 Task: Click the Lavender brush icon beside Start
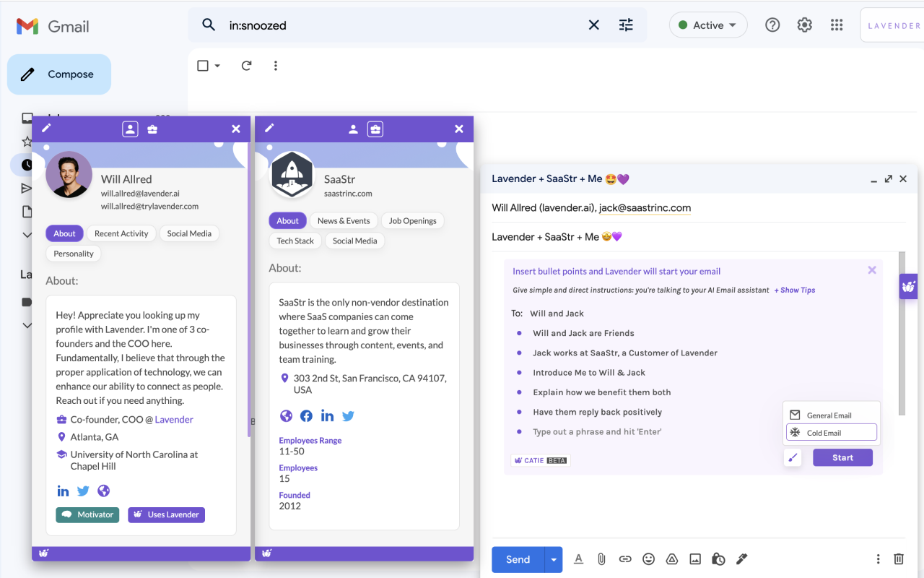tap(793, 457)
